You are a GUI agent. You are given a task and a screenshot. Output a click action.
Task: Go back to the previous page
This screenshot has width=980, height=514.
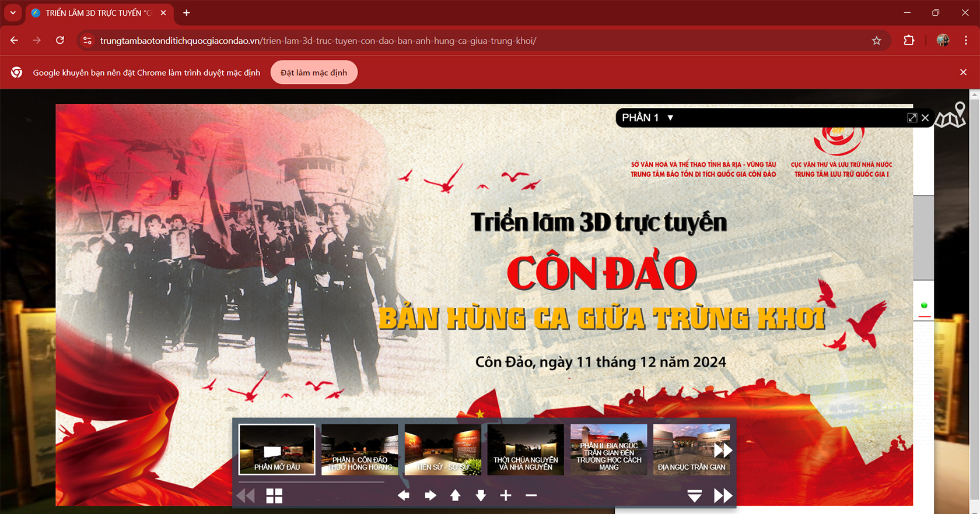14,40
